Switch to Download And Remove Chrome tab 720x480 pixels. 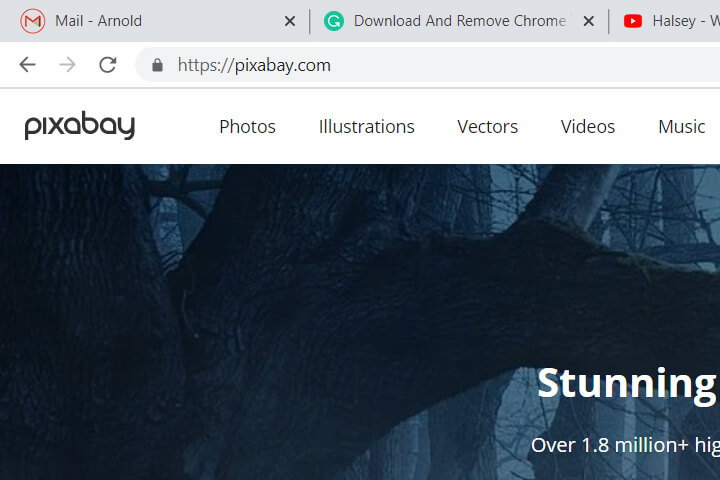coord(460,21)
